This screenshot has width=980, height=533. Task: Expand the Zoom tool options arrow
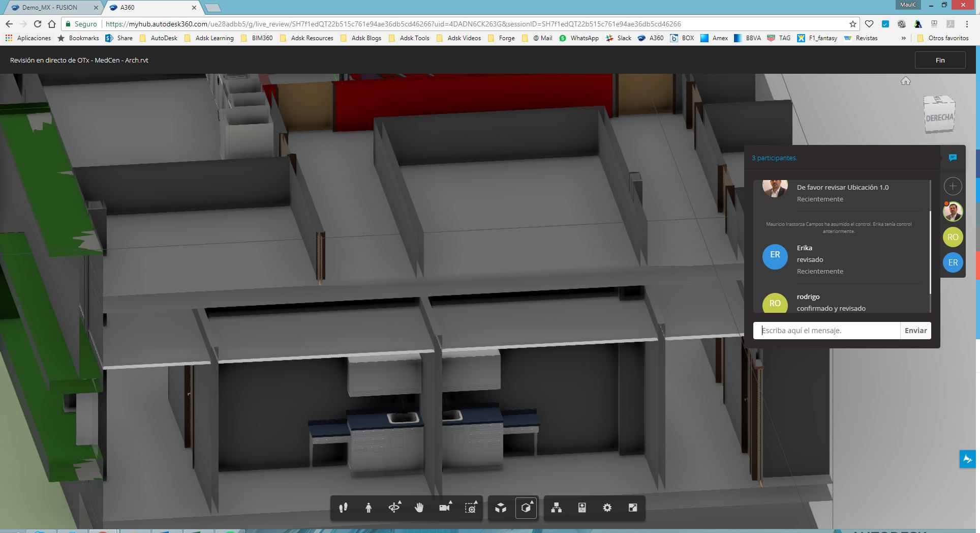(475, 501)
